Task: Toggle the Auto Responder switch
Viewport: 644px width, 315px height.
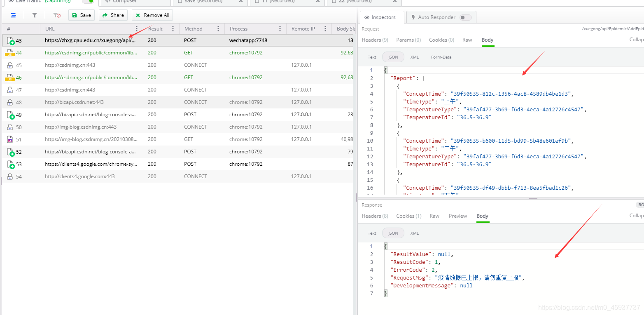Action: point(466,17)
